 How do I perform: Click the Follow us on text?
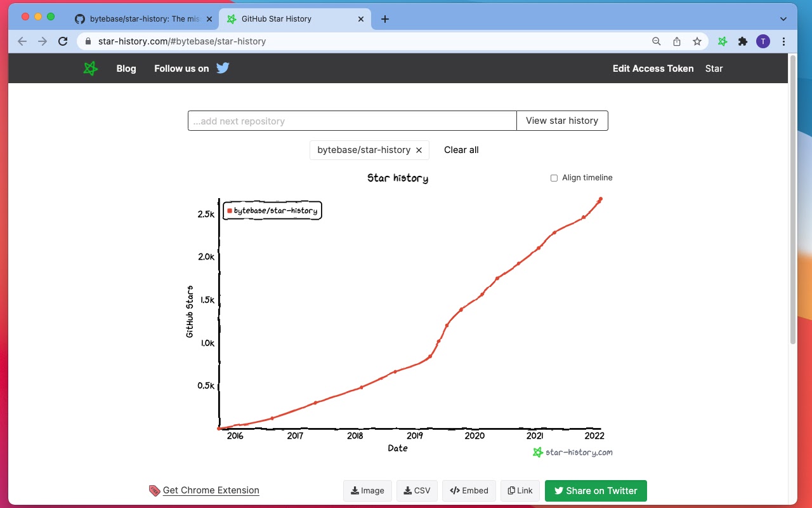coord(181,69)
